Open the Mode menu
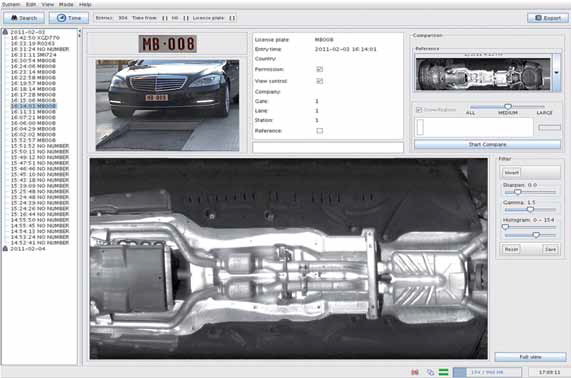This screenshot has height=378, width=572. (66, 4)
